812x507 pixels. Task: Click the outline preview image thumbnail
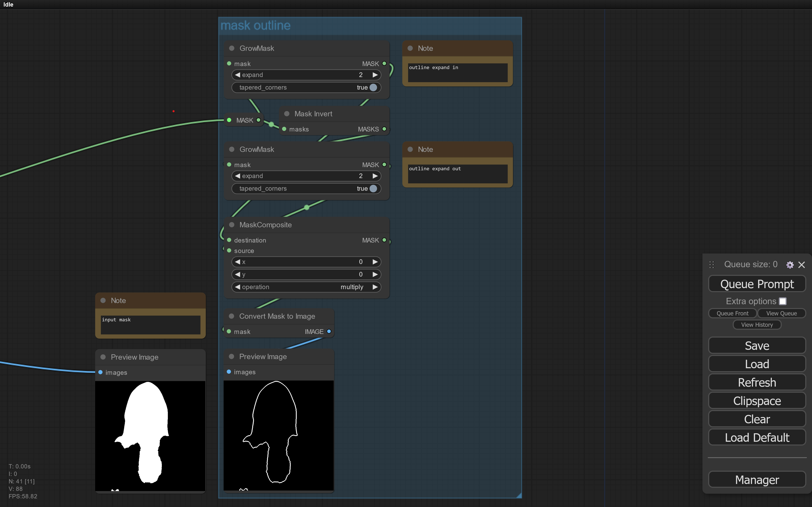(278, 435)
